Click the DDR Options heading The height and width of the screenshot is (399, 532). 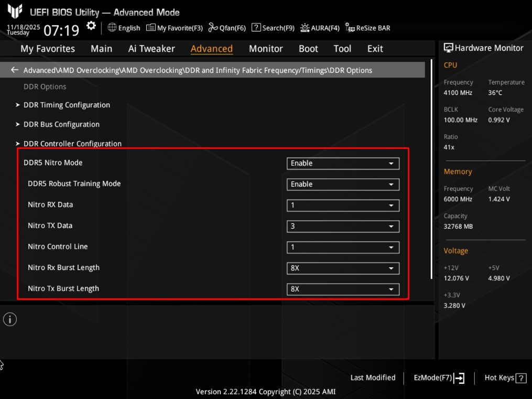45,87
